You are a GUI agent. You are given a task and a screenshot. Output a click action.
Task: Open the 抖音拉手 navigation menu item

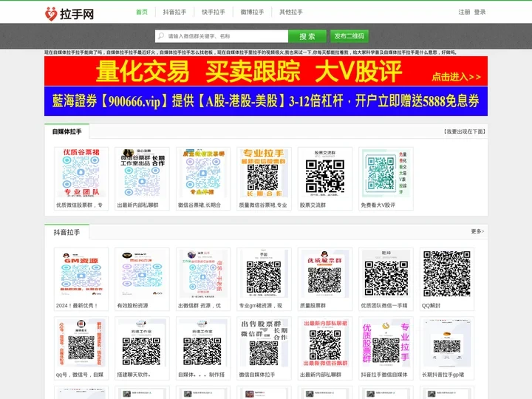tap(174, 12)
